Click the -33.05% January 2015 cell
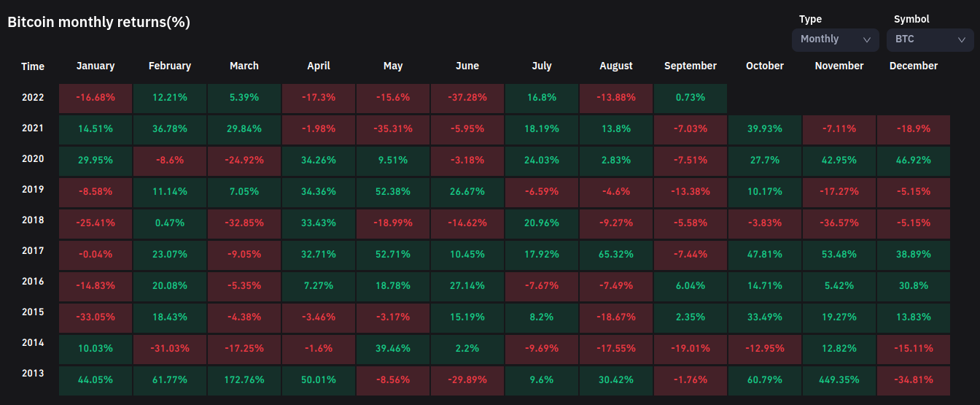The image size is (980, 405). 96,318
